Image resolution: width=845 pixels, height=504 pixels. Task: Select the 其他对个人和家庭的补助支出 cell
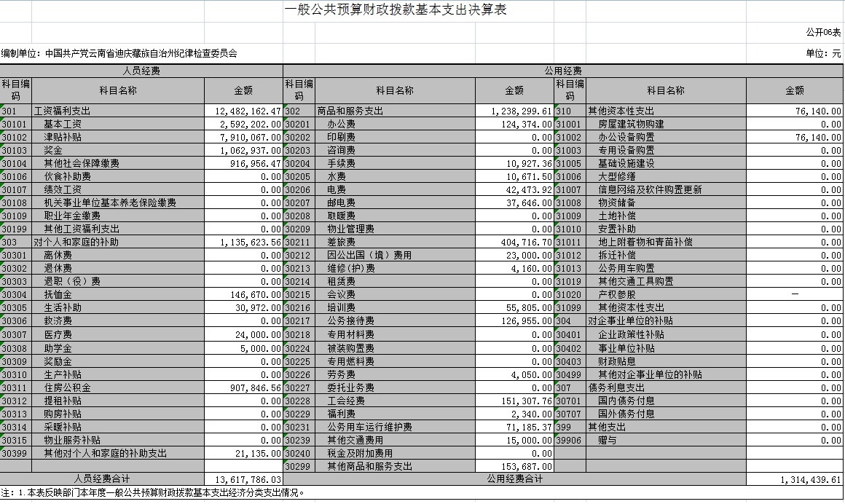[x=118, y=453]
